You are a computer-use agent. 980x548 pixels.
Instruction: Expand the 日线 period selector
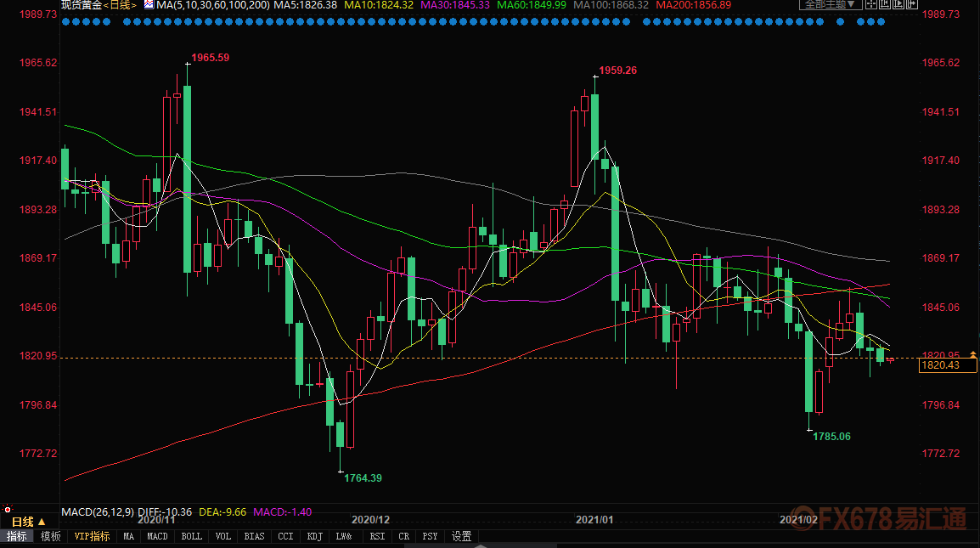coord(28,521)
